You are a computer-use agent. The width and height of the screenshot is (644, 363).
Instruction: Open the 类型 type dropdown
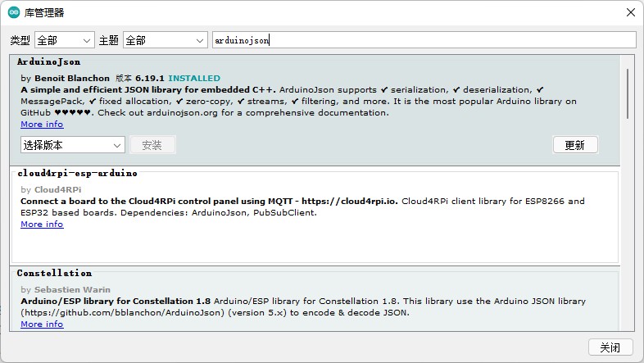(65, 40)
